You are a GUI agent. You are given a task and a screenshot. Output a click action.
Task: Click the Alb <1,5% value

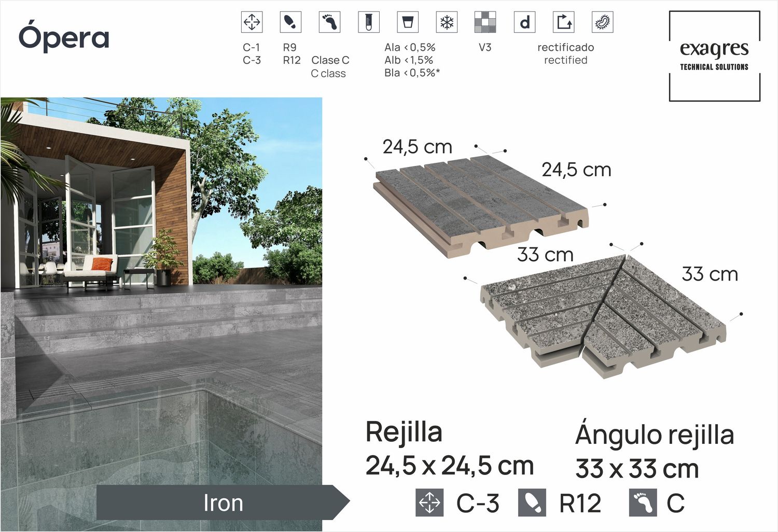coord(409,60)
